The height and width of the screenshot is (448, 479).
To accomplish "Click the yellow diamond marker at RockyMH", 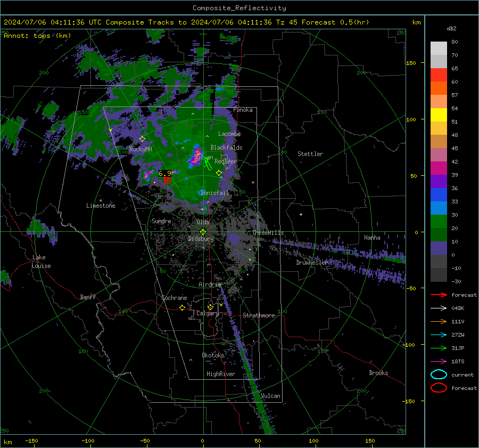I will click(x=142, y=139).
